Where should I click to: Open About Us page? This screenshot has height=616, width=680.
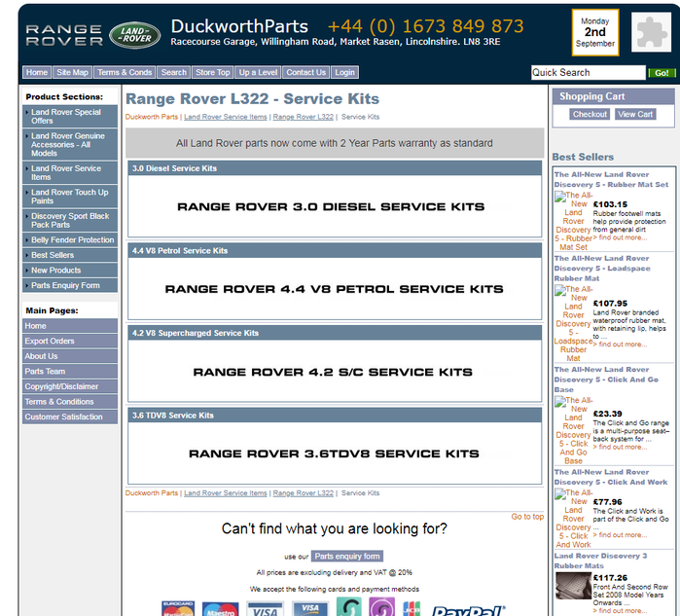pos(70,356)
